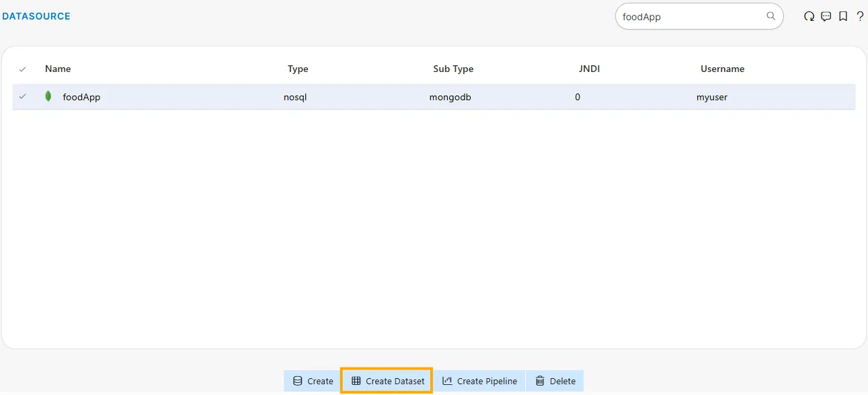The image size is (868, 395).
Task: Toggle the select-all checkmark in the header
Action: tap(22, 69)
